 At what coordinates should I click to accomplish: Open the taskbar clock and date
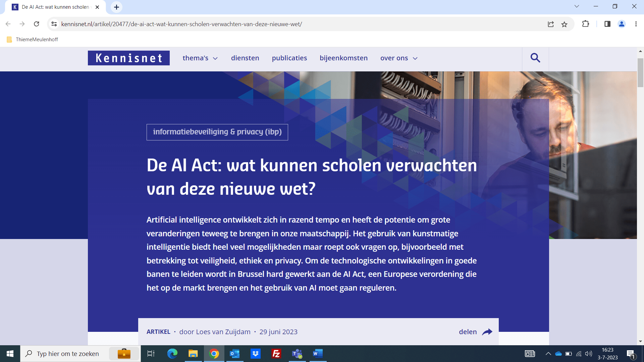(607, 354)
